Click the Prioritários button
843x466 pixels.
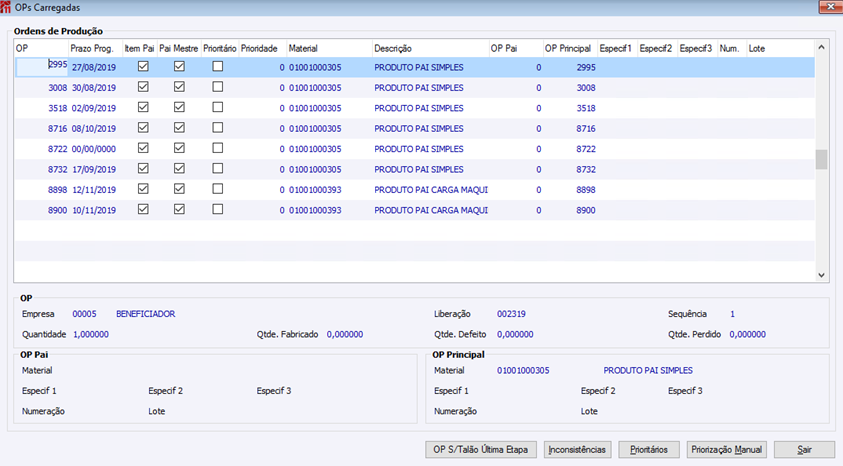[x=649, y=450]
